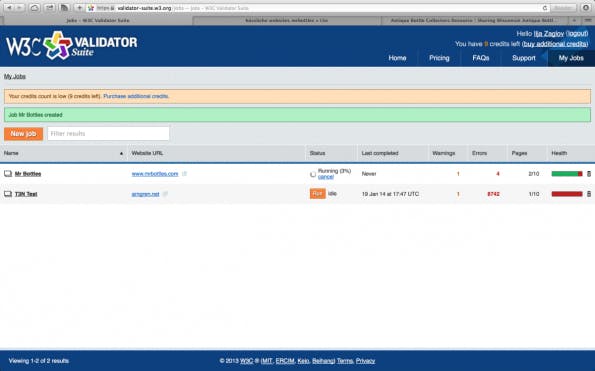Open the www.mrbottles.com link
This screenshot has height=371, width=595.
[x=155, y=174]
